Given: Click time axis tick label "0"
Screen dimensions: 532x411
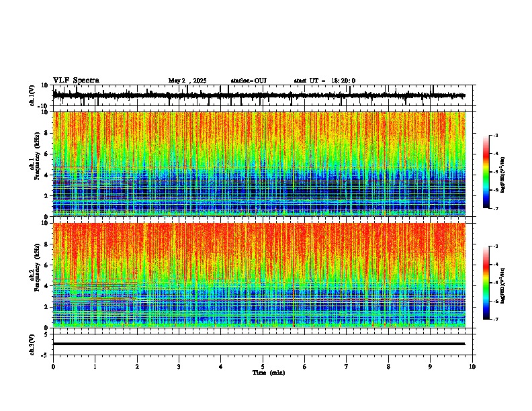Looking at the screenshot, I should [53, 367].
